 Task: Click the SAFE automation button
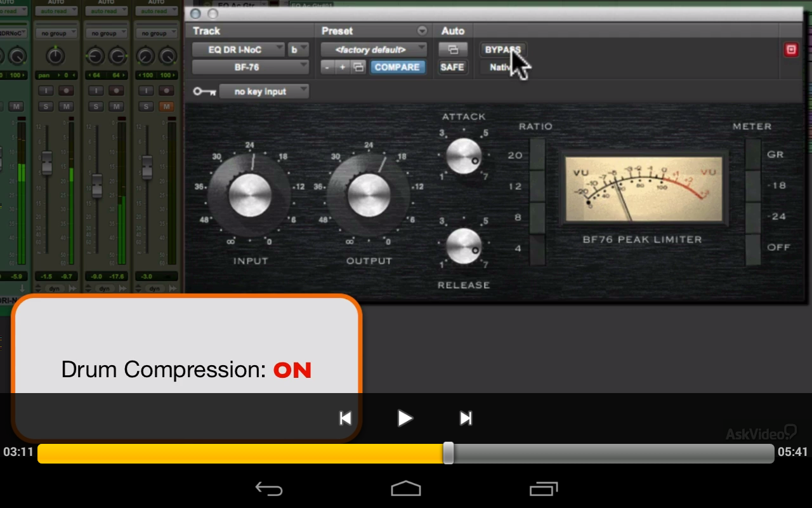click(452, 67)
